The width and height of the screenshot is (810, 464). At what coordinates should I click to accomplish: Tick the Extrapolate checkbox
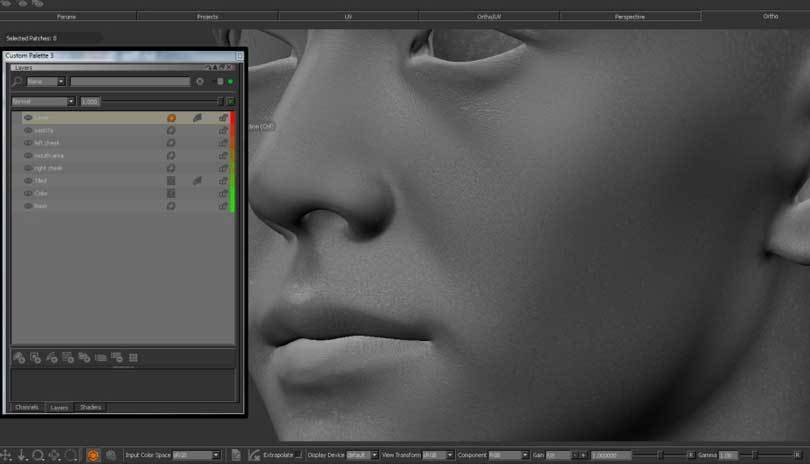click(x=299, y=455)
